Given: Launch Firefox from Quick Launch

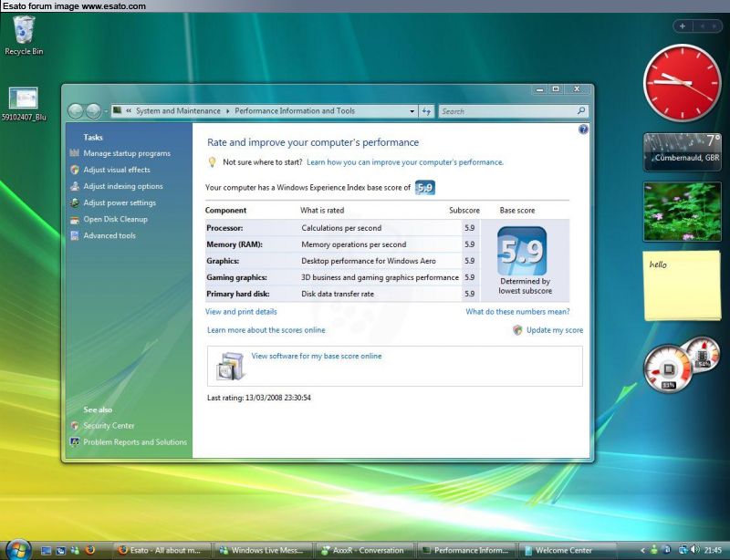Looking at the screenshot, I should click(x=90, y=550).
